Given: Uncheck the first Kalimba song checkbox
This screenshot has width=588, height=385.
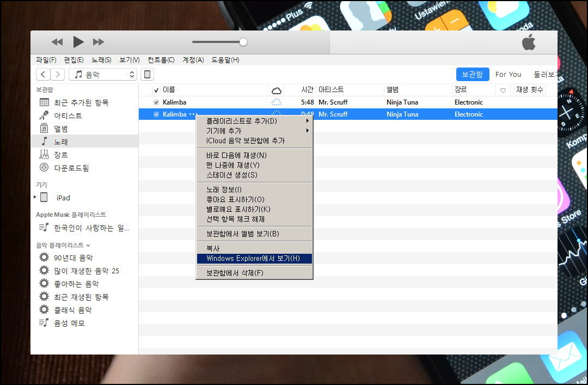Looking at the screenshot, I should pyautogui.click(x=156, y=102).
